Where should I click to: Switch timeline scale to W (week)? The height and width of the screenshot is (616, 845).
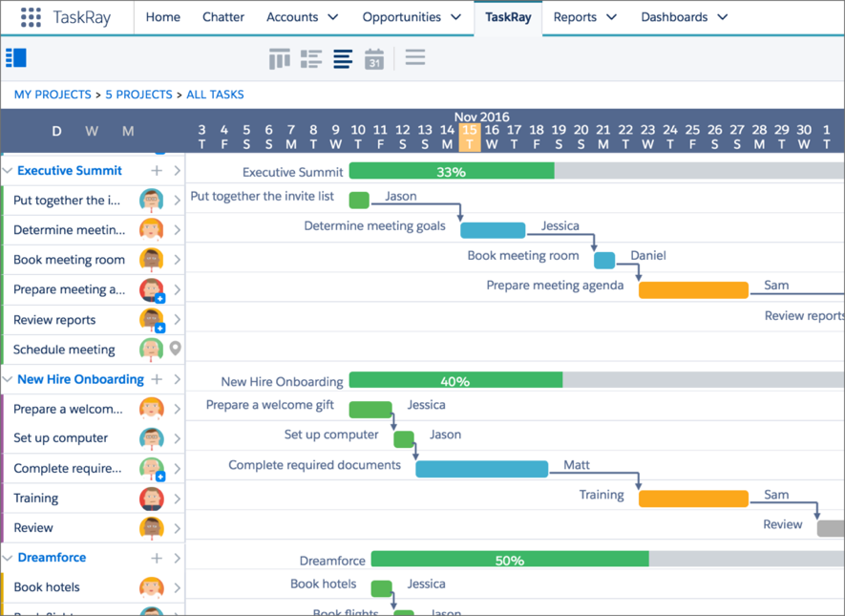pos(92,132)
